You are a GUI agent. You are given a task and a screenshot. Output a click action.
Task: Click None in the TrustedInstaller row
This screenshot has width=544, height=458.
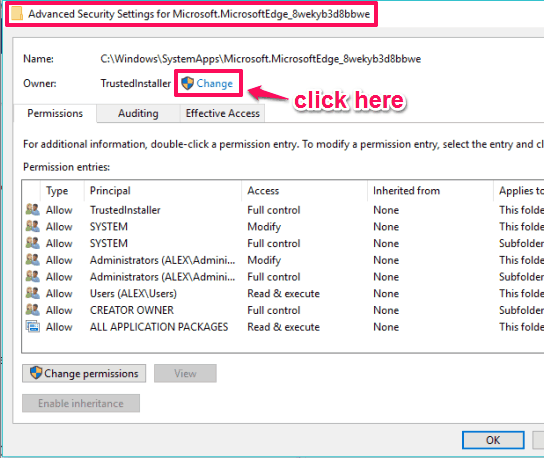[x=386, y=210]
